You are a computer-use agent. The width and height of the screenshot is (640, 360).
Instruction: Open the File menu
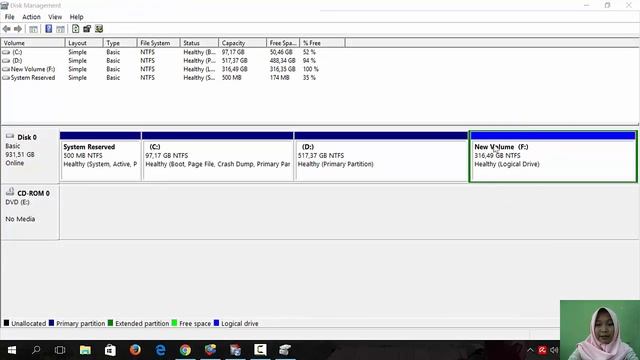[9, 17]
